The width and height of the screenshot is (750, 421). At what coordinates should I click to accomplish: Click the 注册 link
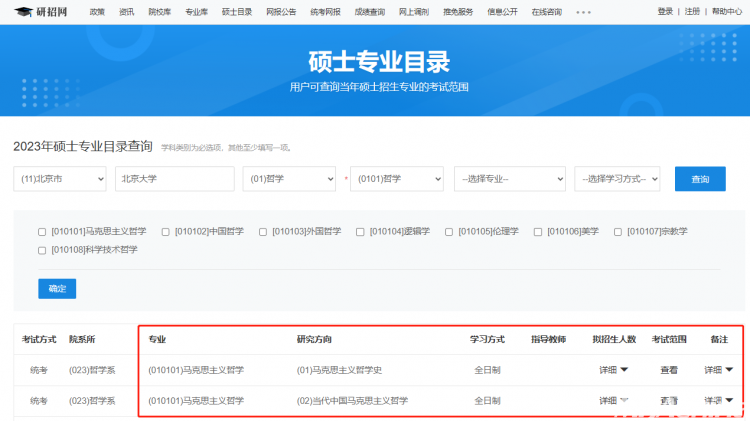692,11
